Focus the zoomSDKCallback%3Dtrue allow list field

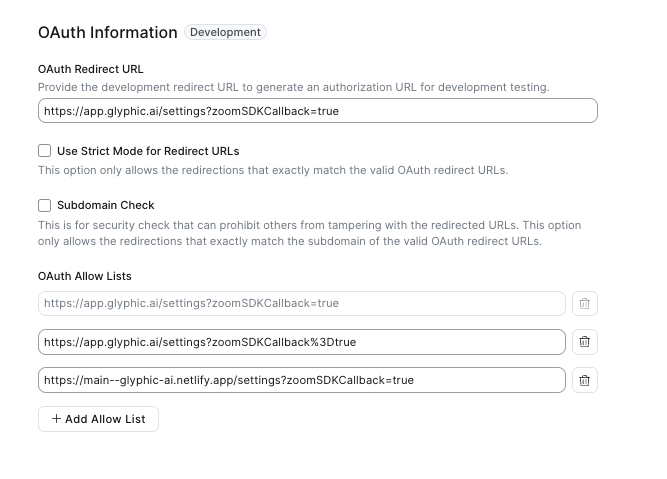coord(301,342)
